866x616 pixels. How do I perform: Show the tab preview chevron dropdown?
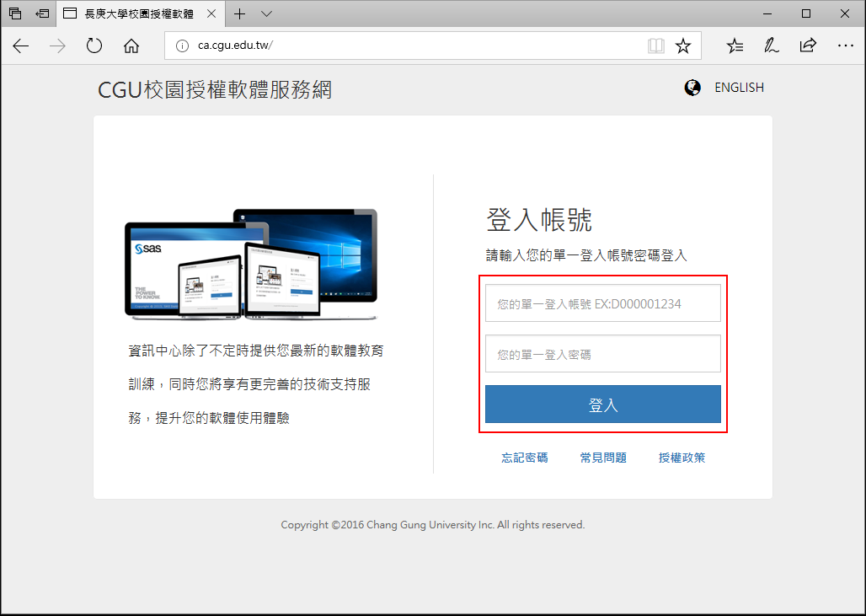point(266,14)
